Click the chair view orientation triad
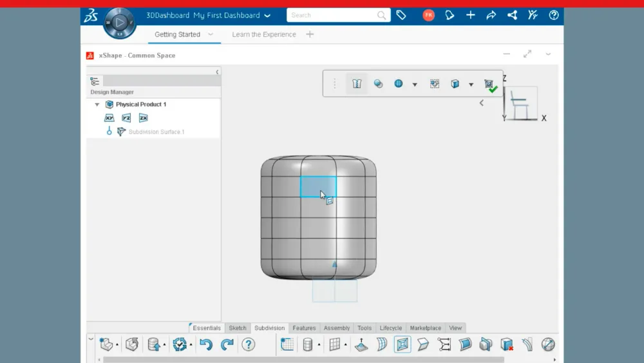Viewport: 644px width, 363px height. [521, 103]
